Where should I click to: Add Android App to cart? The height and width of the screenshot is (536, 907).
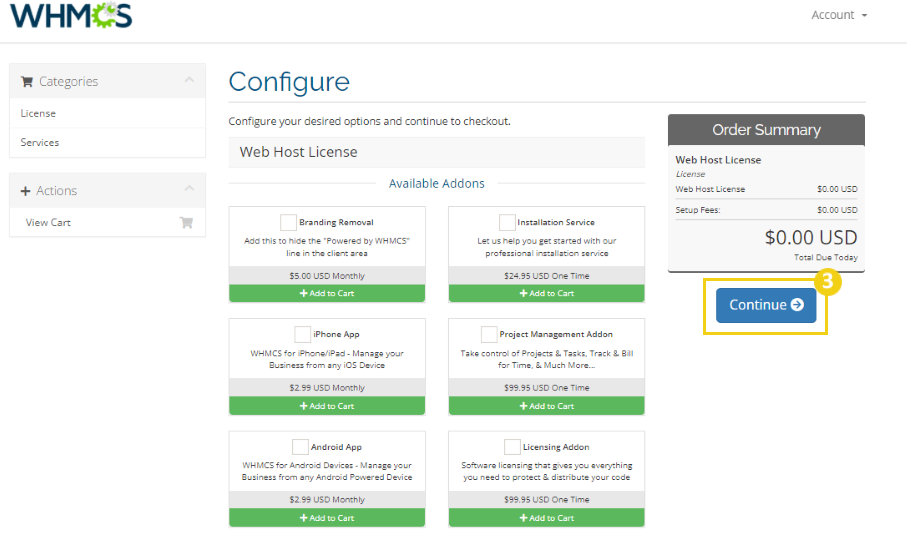tap(327, 518)
